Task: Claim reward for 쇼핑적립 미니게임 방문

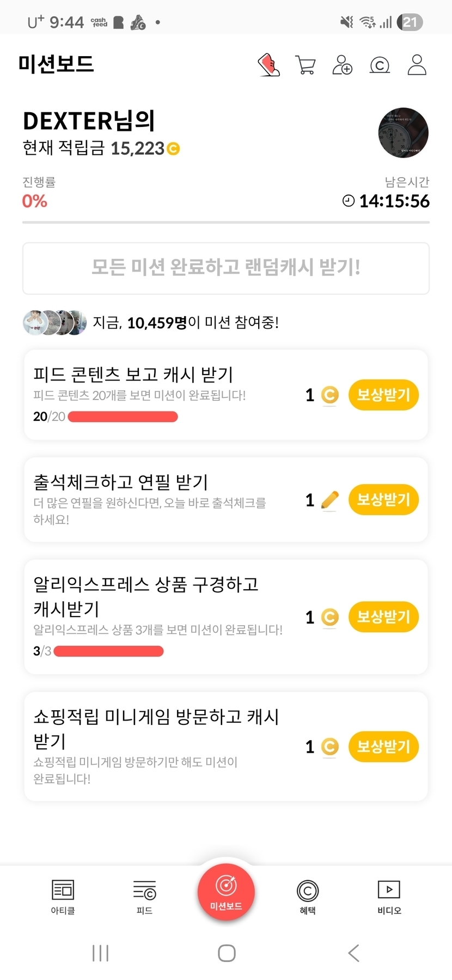Action: pyautogui.click(x=383, y=746)
